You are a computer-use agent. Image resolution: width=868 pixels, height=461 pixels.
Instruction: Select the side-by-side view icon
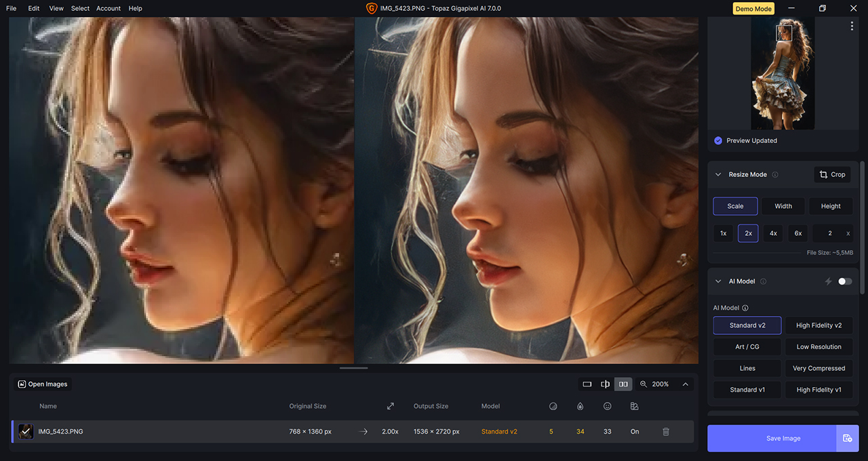[x=623, y=384]
